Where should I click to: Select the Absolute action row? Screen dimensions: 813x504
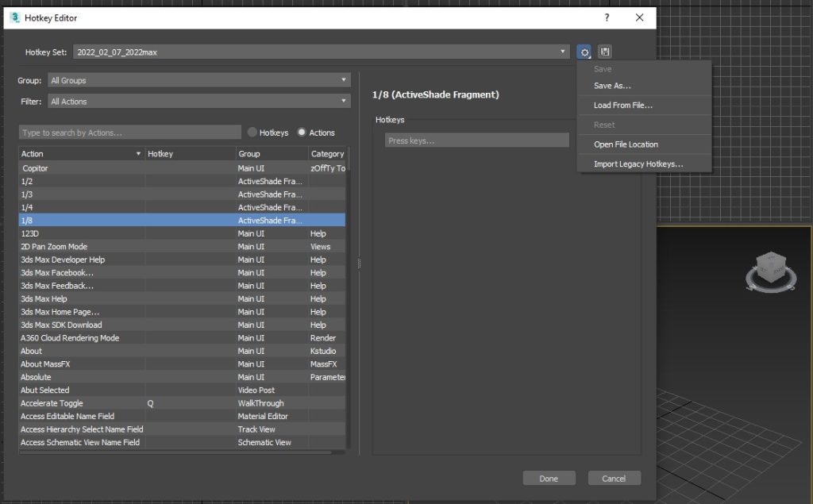[x=182, y=377]
